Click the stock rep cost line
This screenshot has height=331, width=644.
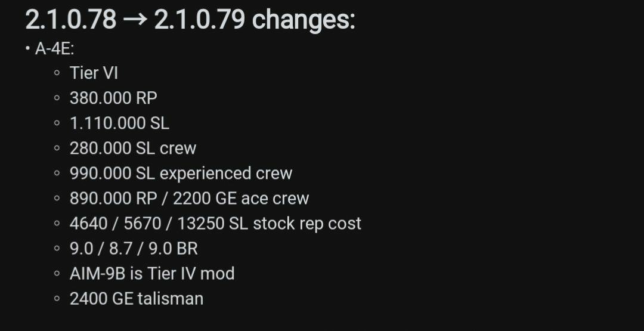(216, 224)
